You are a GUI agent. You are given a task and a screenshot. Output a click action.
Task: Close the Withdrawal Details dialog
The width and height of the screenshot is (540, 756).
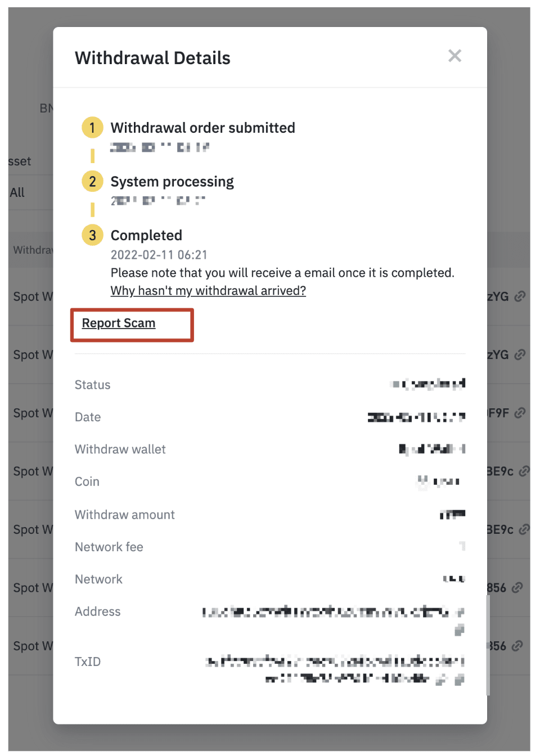coord(454,56)
